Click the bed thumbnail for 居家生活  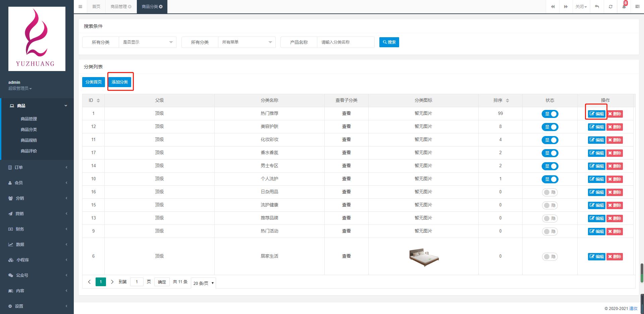point(424,257)
